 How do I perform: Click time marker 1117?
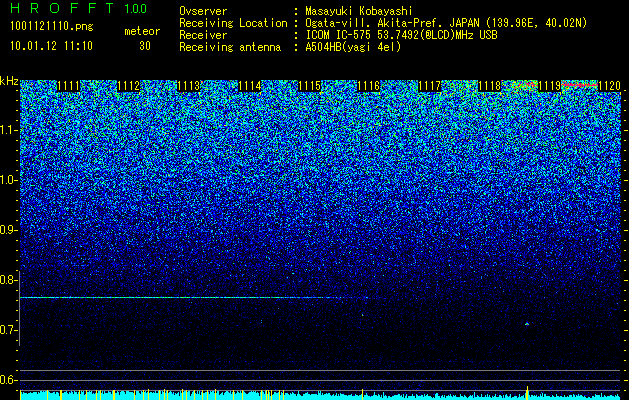pos(430,86)
